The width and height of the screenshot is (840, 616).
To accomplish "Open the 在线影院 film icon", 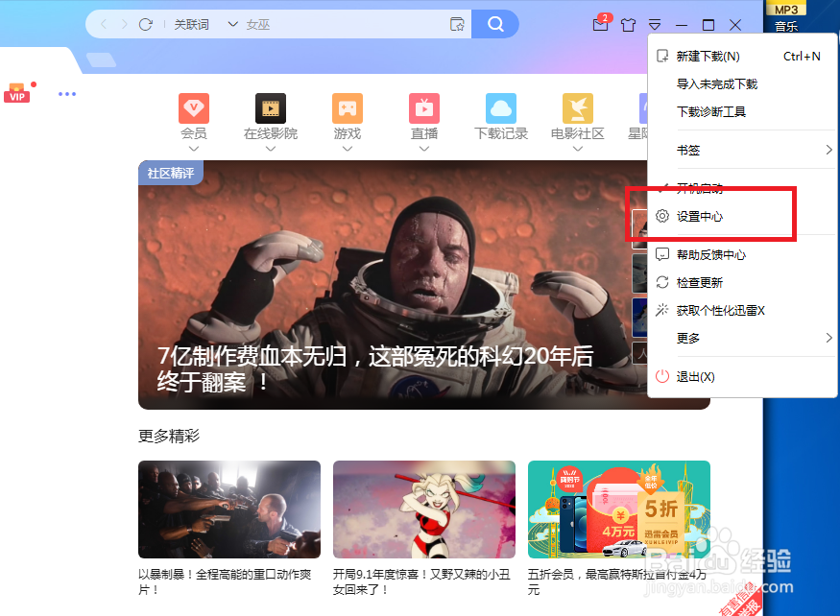I will (271, 108).
